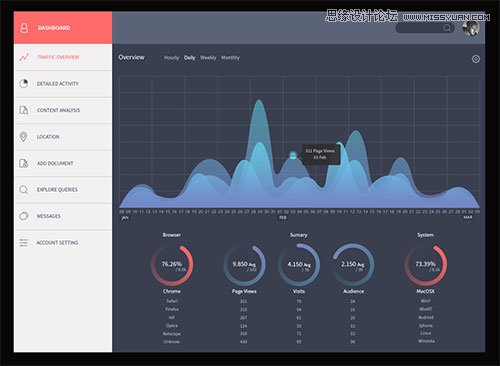Click the chat bubble icon for Messages
The width and height of the screenshot is (500, 366).
tap(24, 216)
